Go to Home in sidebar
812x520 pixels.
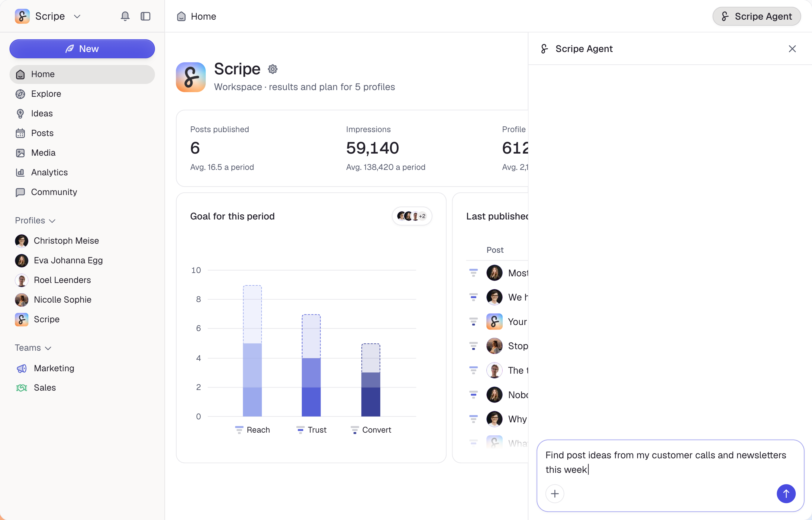coord(82,74)
